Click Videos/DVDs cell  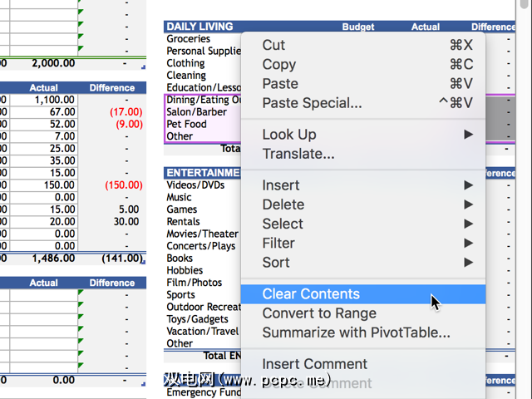pos(195,185)
